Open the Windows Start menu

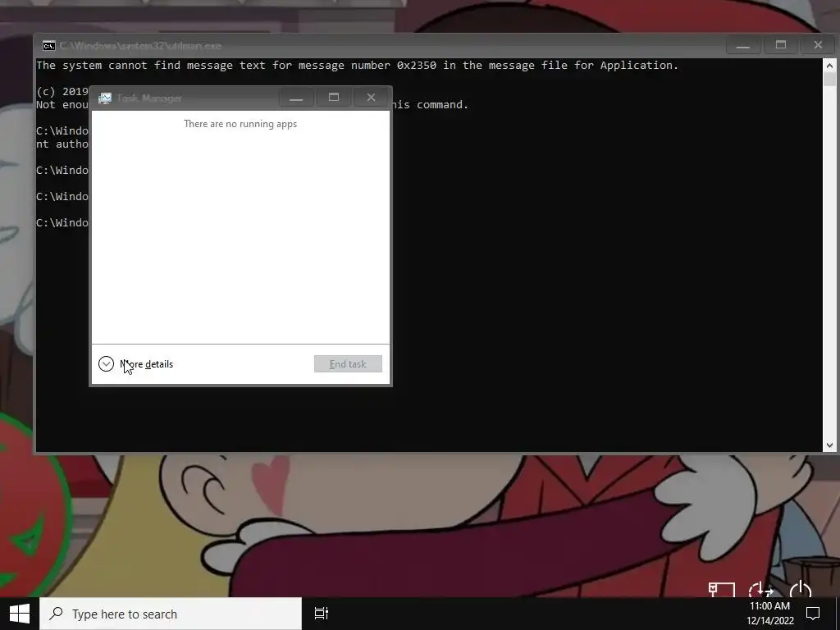point(20,614)
